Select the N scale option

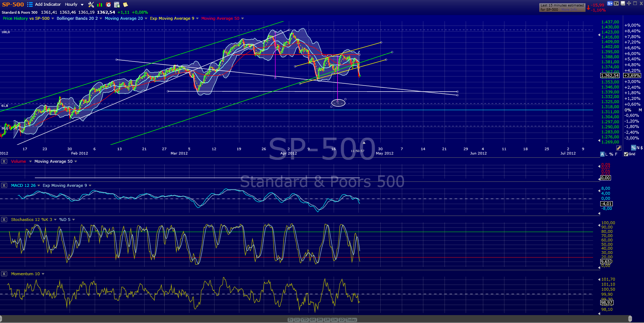tap(638, 148)
